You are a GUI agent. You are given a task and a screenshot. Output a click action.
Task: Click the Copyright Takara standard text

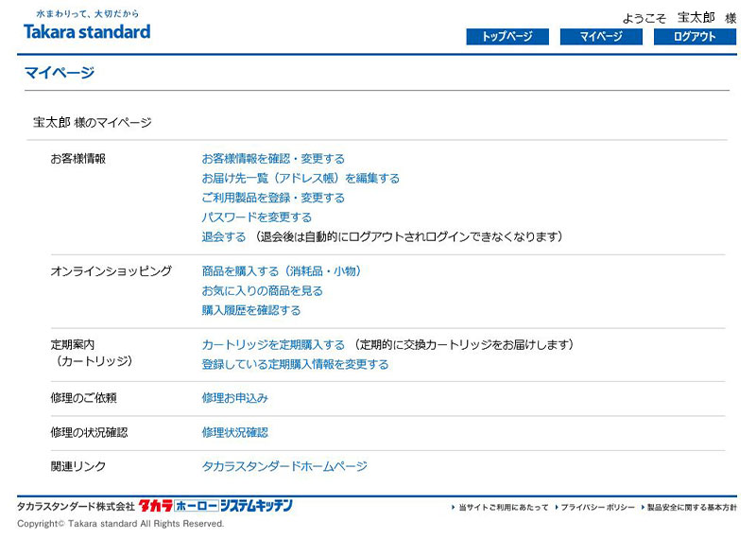[121, 524]
